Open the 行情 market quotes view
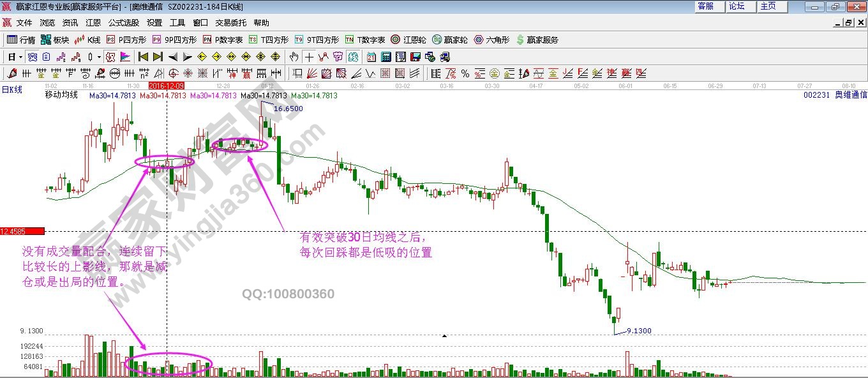This screenshot has height=378, width=868. [x=26, y=39]
